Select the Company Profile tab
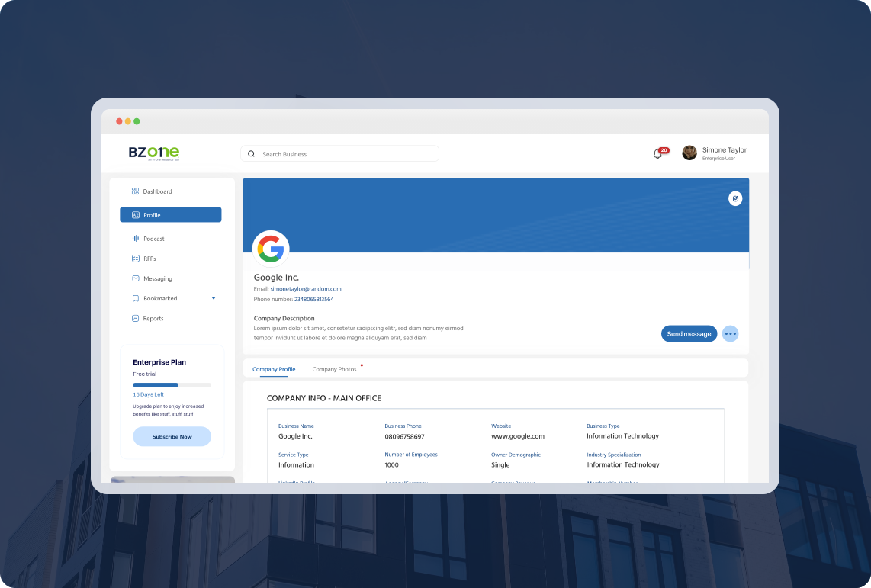This screenshot has width=871, height=588. tap(274, 369)
